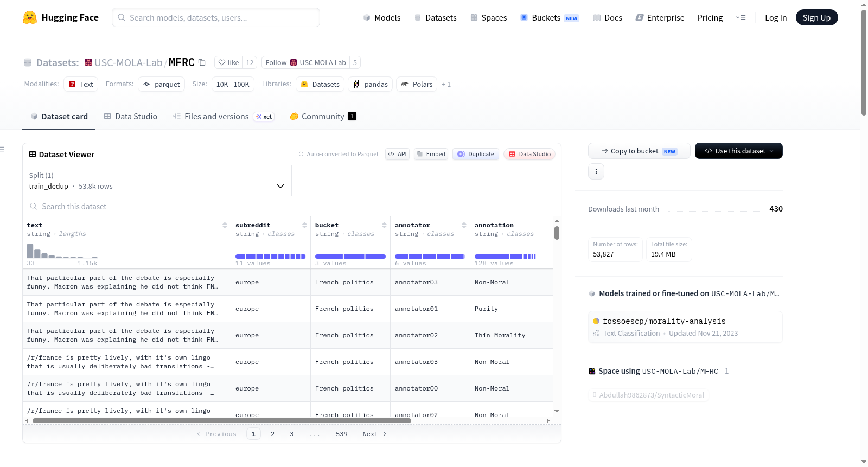Click the table vertical scrollbar thumb
868x467 pixels.
(557, 233)
